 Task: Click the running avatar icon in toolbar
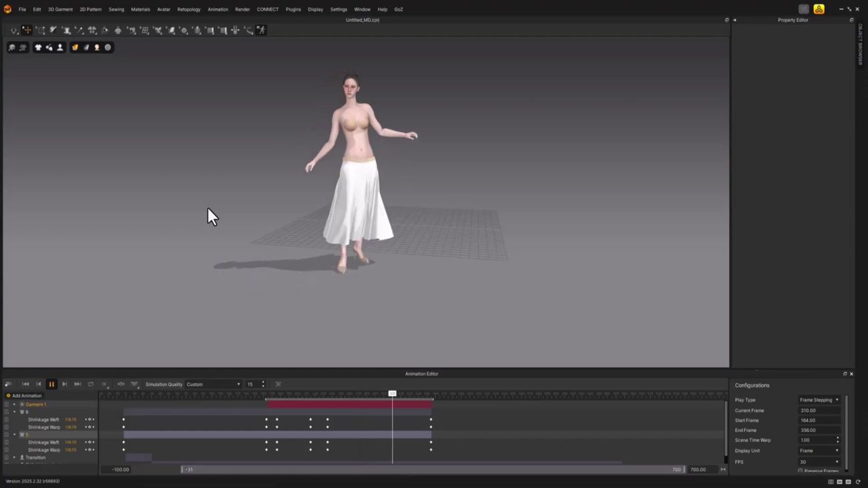[262, 30]
